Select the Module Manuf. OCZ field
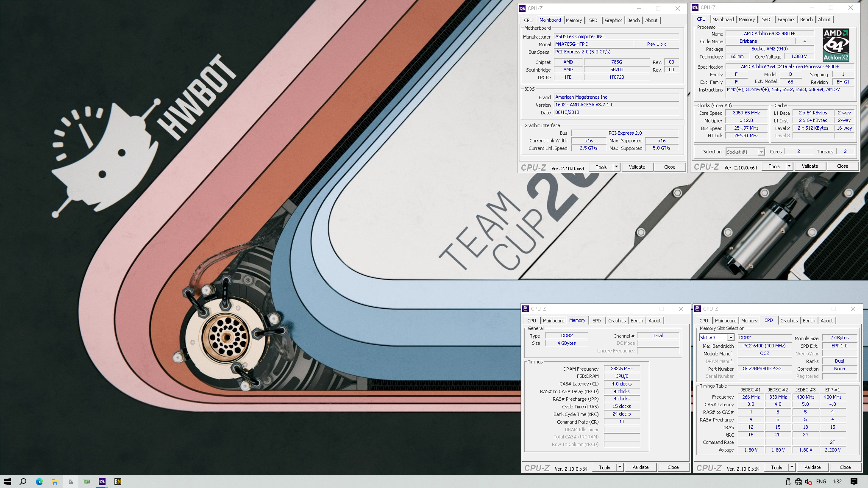This screenshot has height=488, width=868. 765,353
